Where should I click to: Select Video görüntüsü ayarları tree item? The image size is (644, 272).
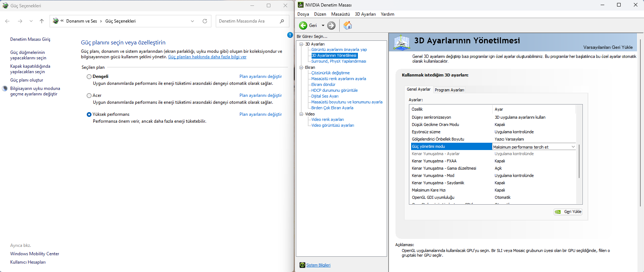(x=332, y=125)
